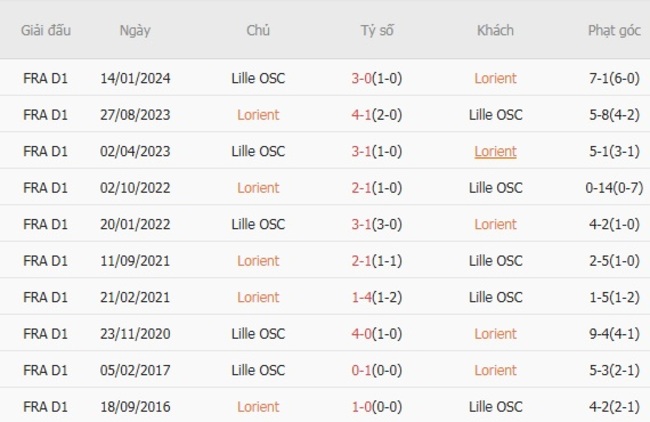Click the "Ngày" date column header
The width and height of the screenshot is (650, 422).
tap(135, 30)
